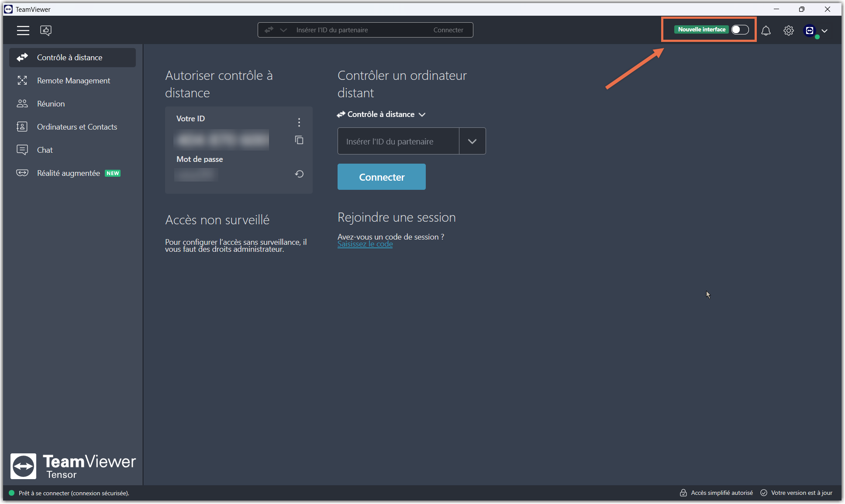The width and height of the screenshot is (845, 504).
Task: Click the Réunion people icon
Action: point(22,104)
